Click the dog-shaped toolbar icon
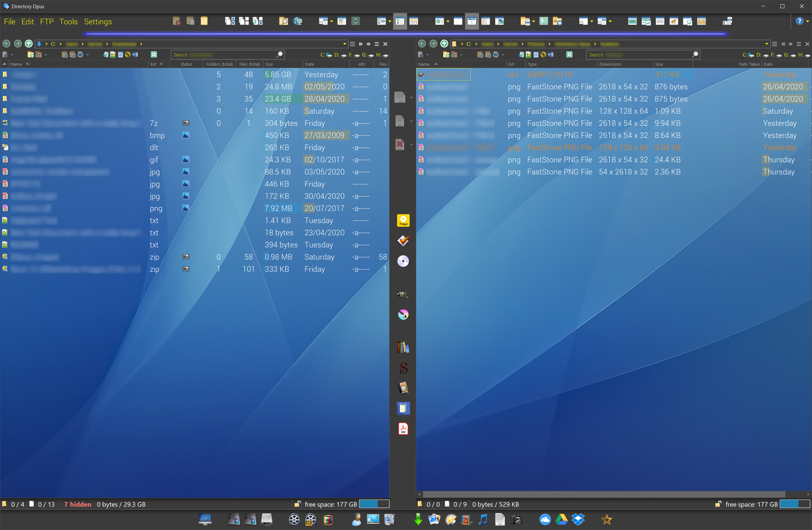 coord(673,21)
